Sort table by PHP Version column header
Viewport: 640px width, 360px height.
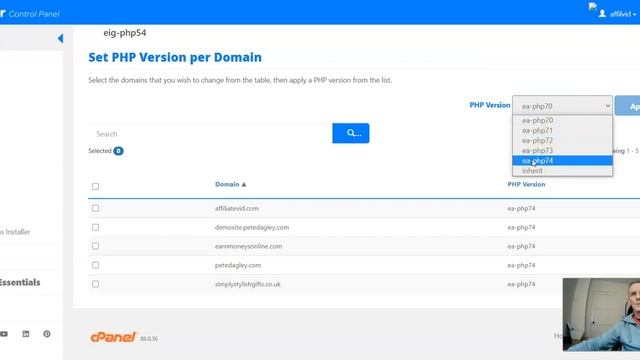[526, 184]
